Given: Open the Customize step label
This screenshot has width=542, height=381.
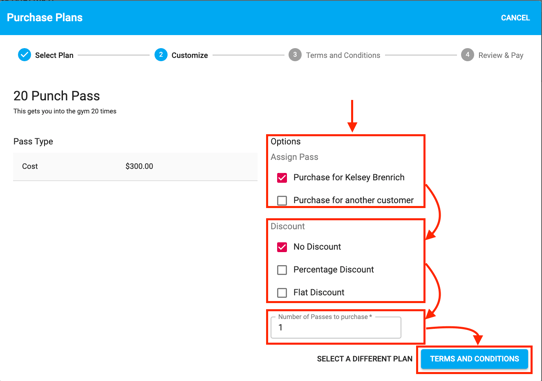Looking at the screenshot, I should click(x=190, y=55).
